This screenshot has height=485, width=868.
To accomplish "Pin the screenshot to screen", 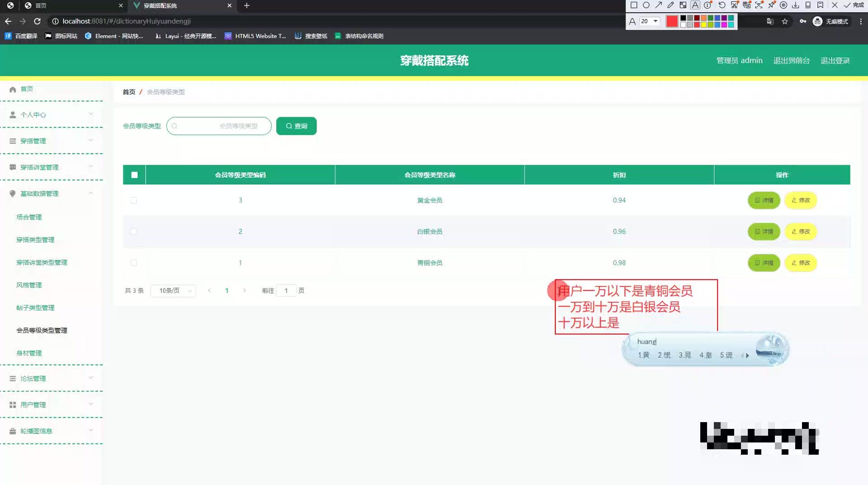I will [772, 5].
